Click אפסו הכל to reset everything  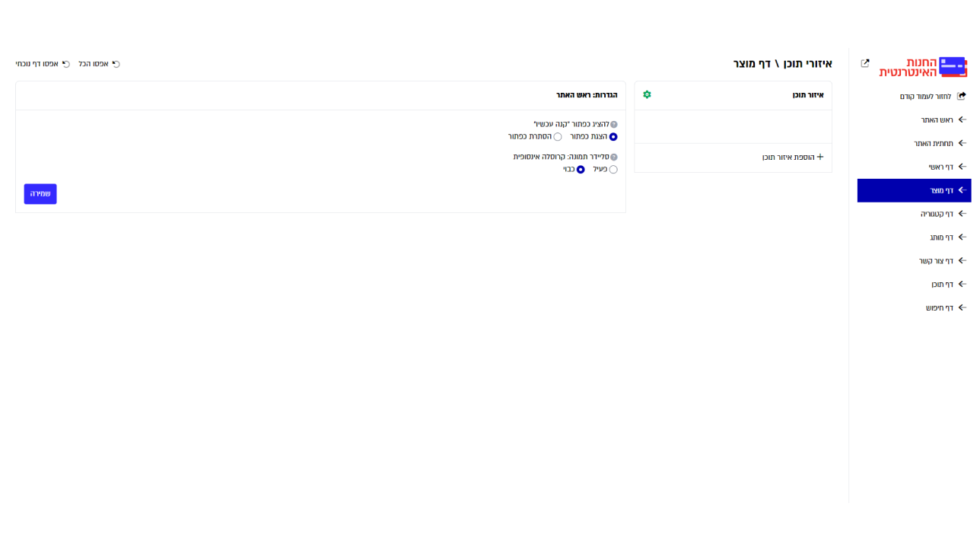[99, 64]
